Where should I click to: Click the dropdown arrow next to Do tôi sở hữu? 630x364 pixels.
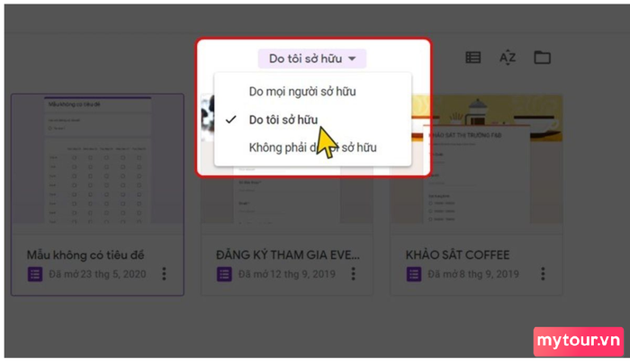click(x=352, y=58)
